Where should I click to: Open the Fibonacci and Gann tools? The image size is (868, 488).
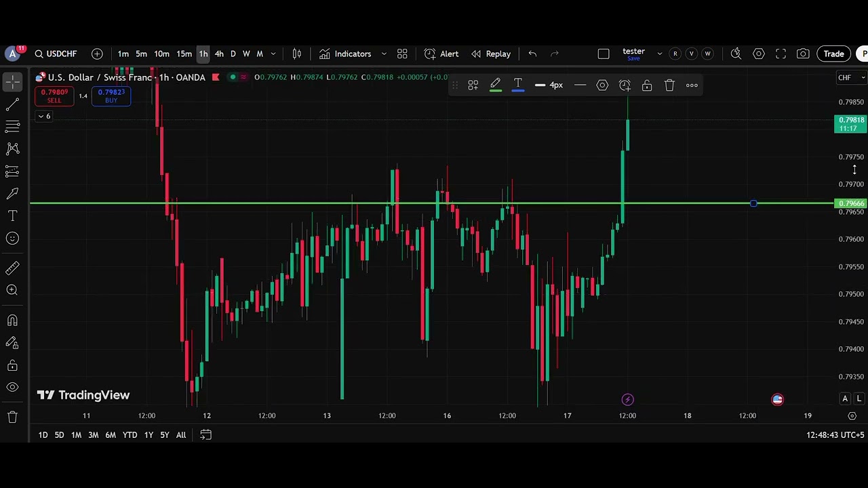point(12,127)
